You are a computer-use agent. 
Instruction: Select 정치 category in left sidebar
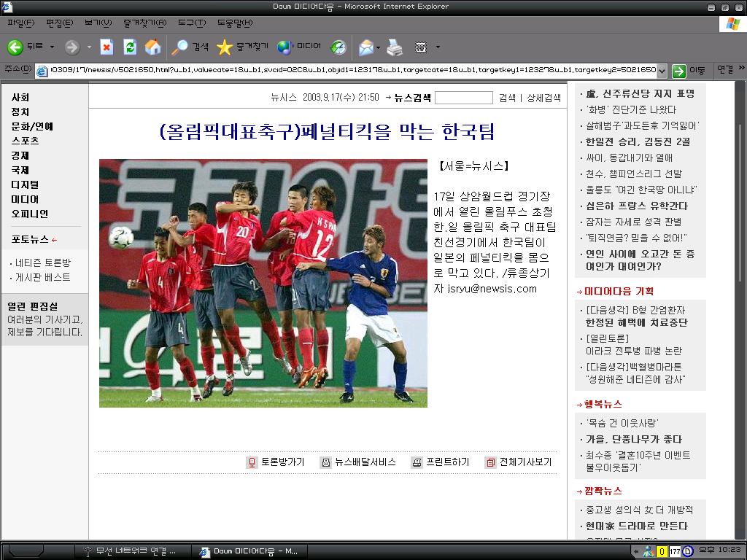pyautogui.click(x=20, y=112)
